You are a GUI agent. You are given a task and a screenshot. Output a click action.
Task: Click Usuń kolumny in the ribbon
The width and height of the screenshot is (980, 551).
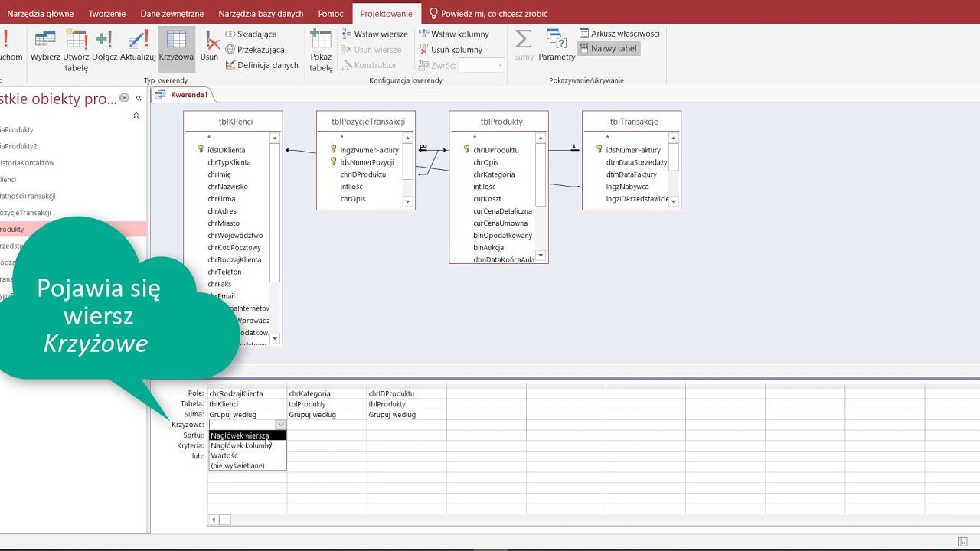451,50
